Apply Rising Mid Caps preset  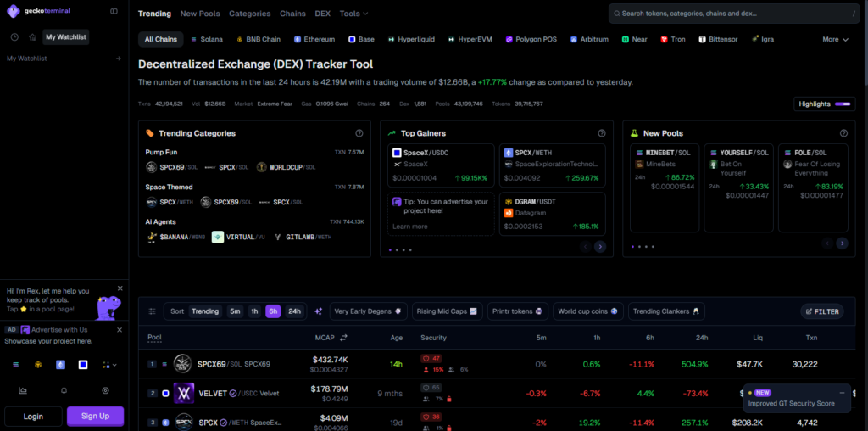[448, 311]
